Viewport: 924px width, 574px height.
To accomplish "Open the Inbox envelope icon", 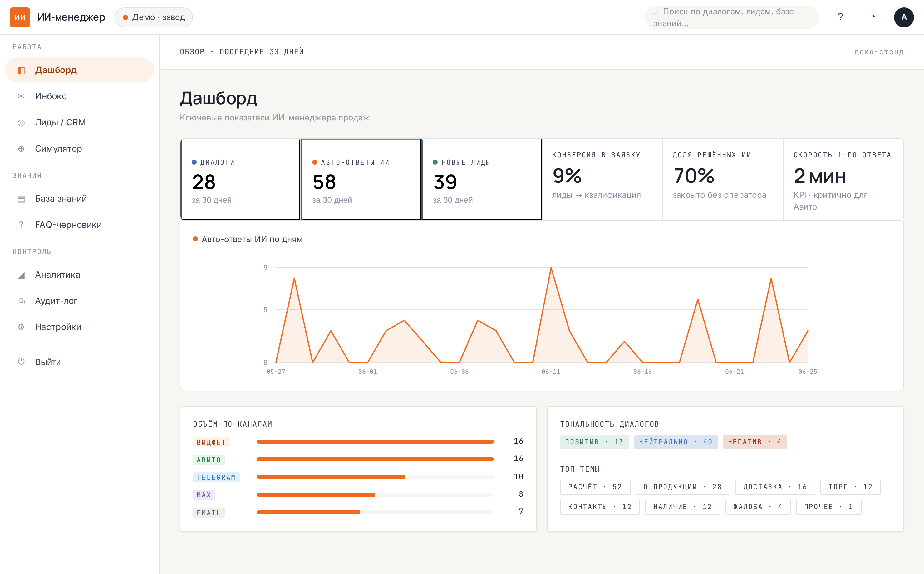I will [21, 96].
